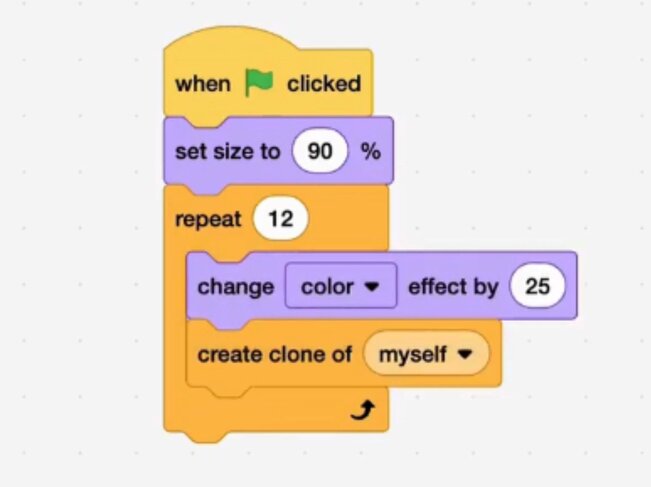Select the "change" word on the effect block
Image resolution: width=651 pixels, height=487 pixels.
(x=236, y=287)
